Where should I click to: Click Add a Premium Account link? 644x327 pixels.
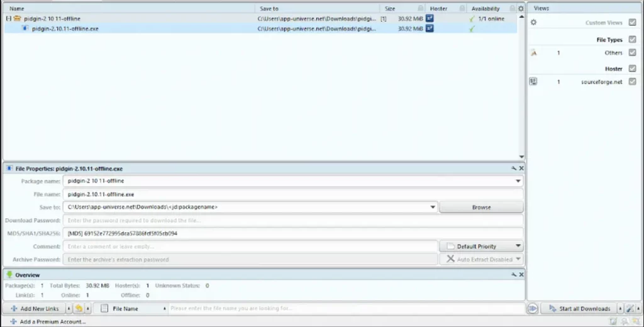tap(48, 322)
